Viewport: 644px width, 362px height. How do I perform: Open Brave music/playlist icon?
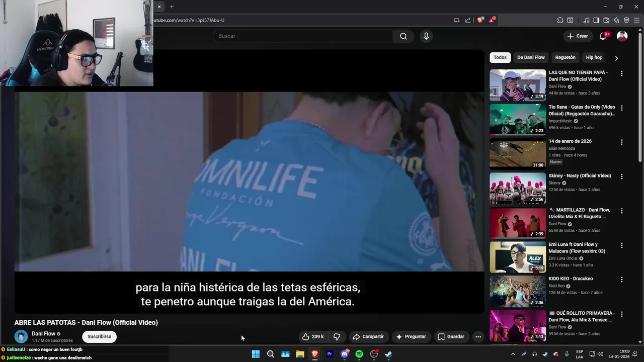(x=586, y=20)
